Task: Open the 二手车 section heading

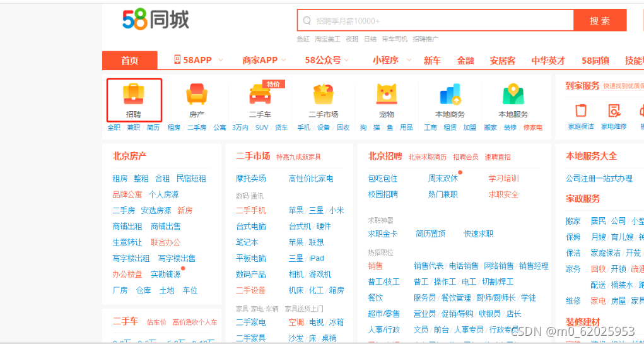Action: [126, 321]
